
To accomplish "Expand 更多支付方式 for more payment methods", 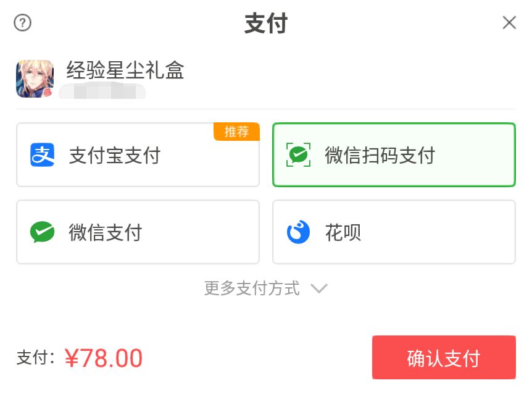I will pos(252,288).
